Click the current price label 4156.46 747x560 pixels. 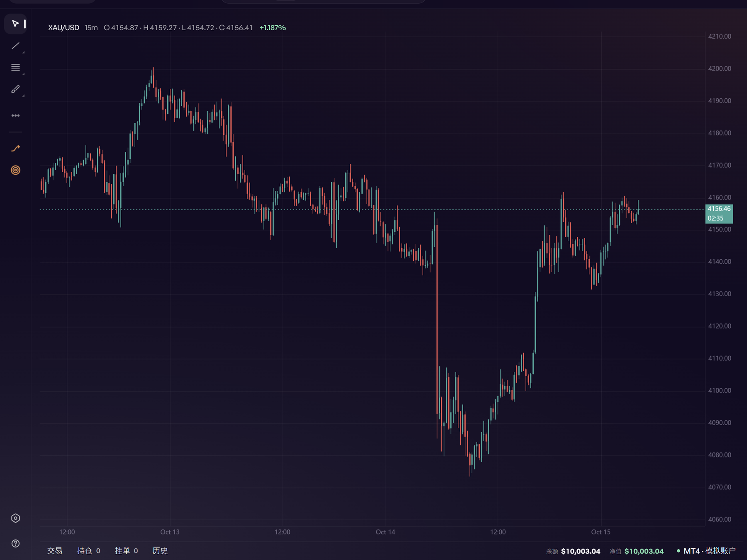click(719, 209)
